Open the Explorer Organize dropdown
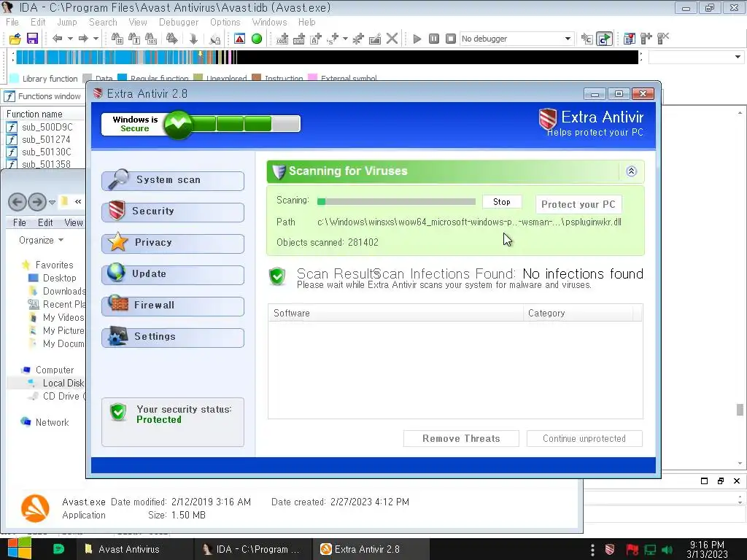Screen dimensions: 747x560 [41, 240]
